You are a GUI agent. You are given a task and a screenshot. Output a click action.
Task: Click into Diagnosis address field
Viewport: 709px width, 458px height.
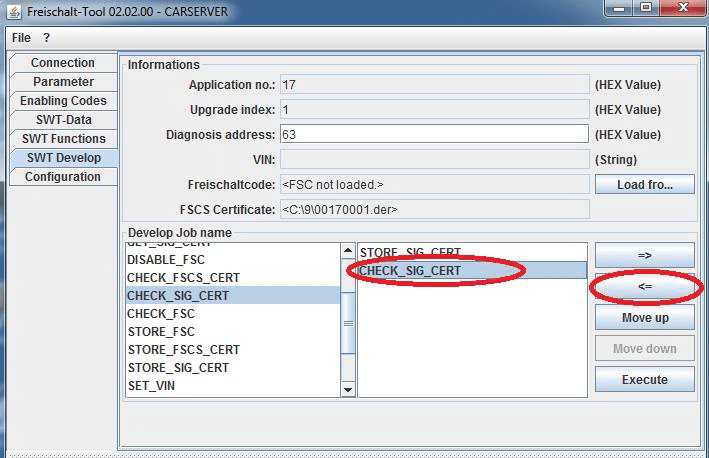click(x=433, y=134)
